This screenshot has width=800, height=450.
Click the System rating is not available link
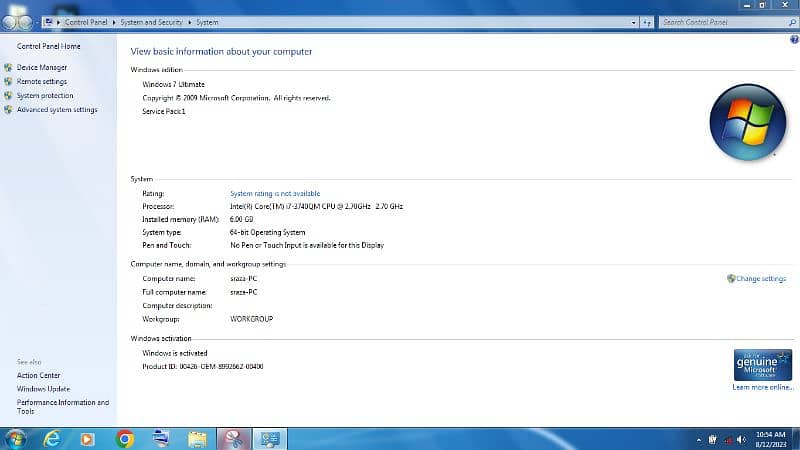pos(275,193)
